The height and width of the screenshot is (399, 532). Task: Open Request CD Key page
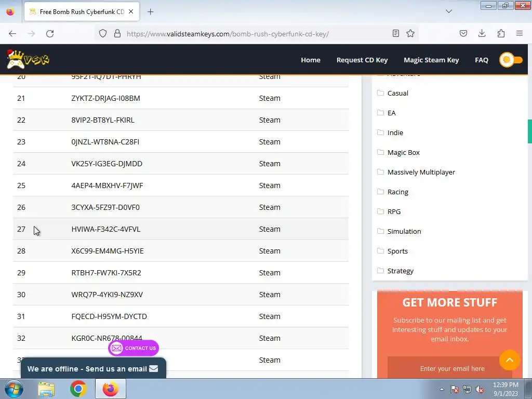362,60
